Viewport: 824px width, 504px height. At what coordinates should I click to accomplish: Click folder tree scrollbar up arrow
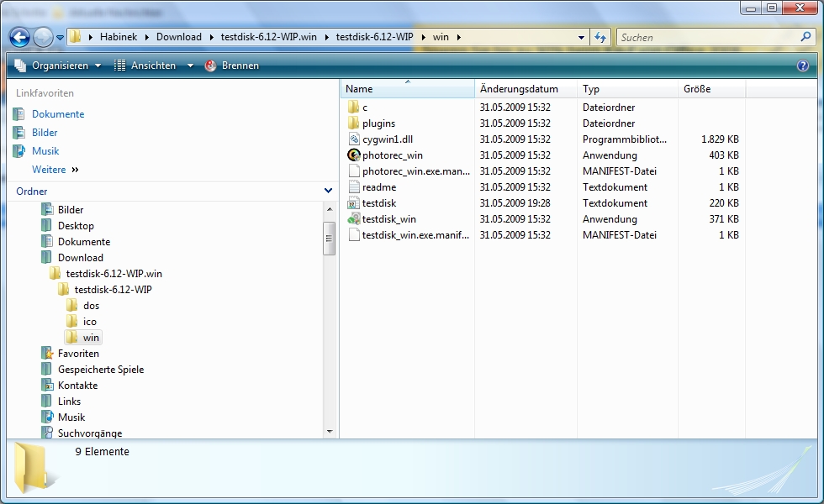(x=330, y=209)
